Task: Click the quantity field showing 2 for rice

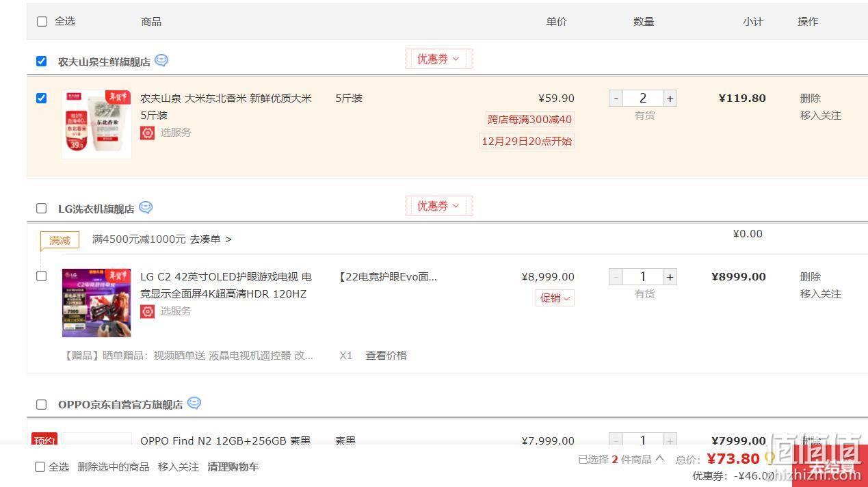Action: [643, 98]
